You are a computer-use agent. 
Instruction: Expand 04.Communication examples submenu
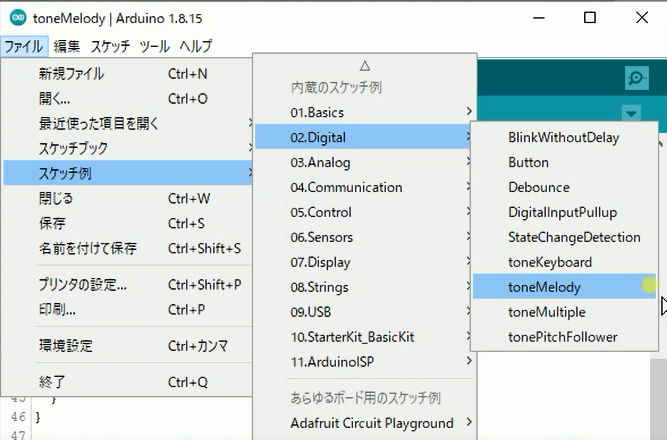click(x=363, y=187)
